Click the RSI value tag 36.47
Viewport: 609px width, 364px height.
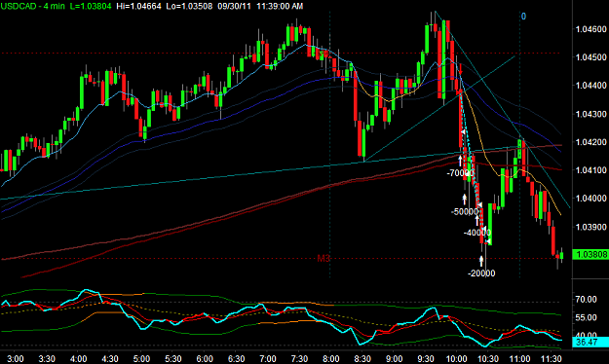[x=590, y=342]
